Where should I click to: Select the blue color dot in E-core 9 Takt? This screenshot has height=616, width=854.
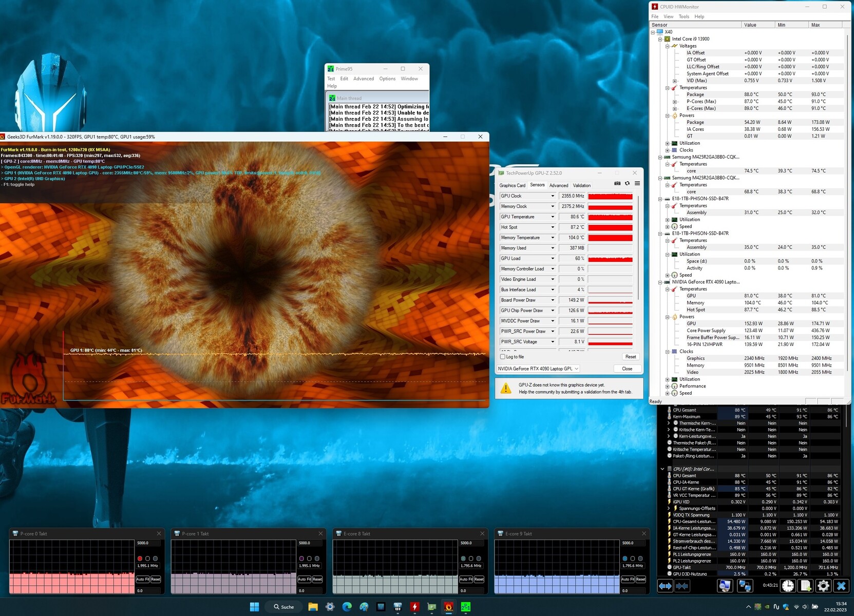[x=625, y=559]
